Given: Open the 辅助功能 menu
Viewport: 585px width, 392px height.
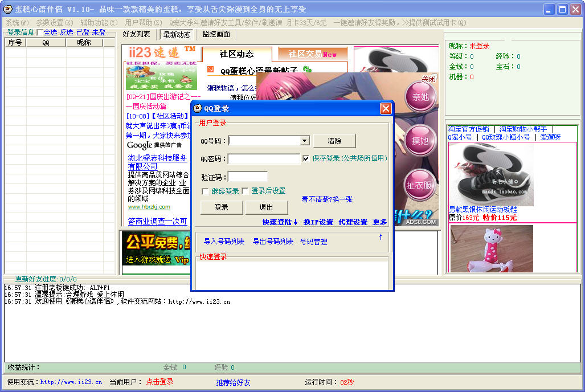Looking at the screenshot, I should pos(99,23).
